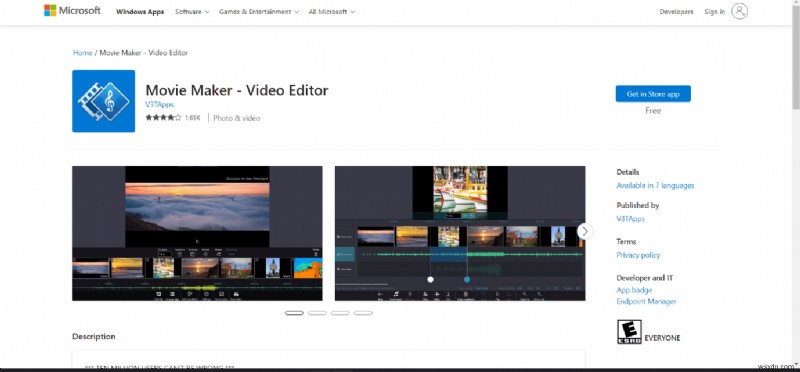Open the first sunset clouds screenshot
Viewport: 800px width, 372px height.
[x=197, y=233]
